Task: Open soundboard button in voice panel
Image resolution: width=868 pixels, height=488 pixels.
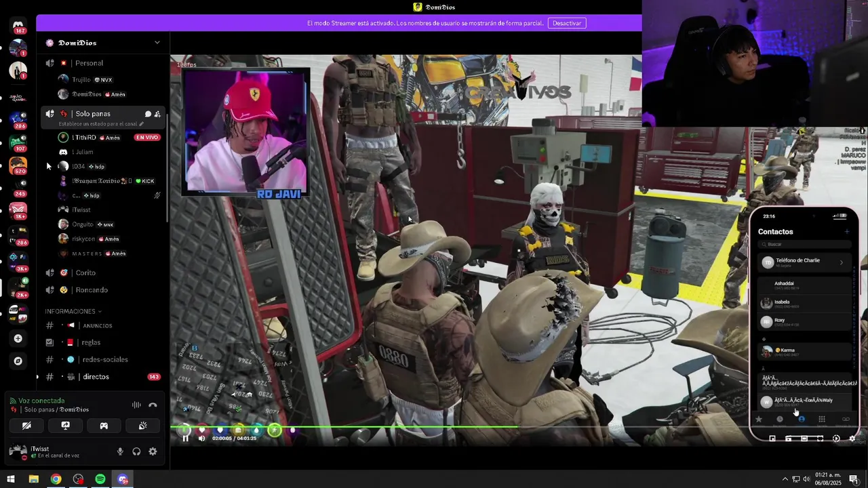Action: tap(142, 426)
